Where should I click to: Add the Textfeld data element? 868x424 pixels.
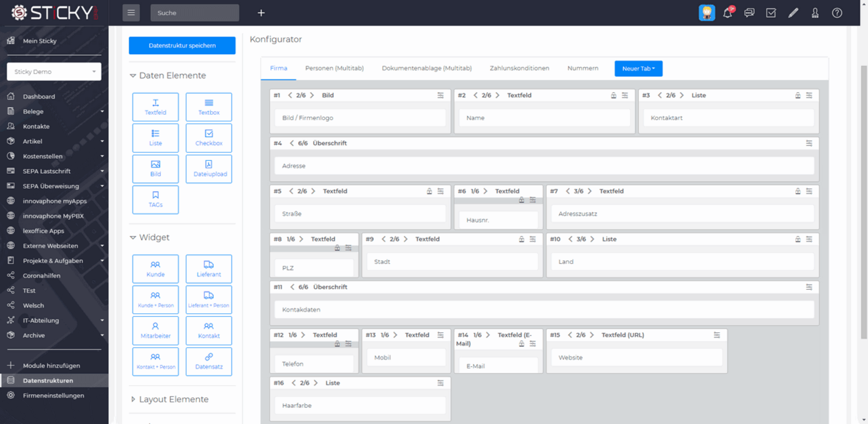pos(156,107)
